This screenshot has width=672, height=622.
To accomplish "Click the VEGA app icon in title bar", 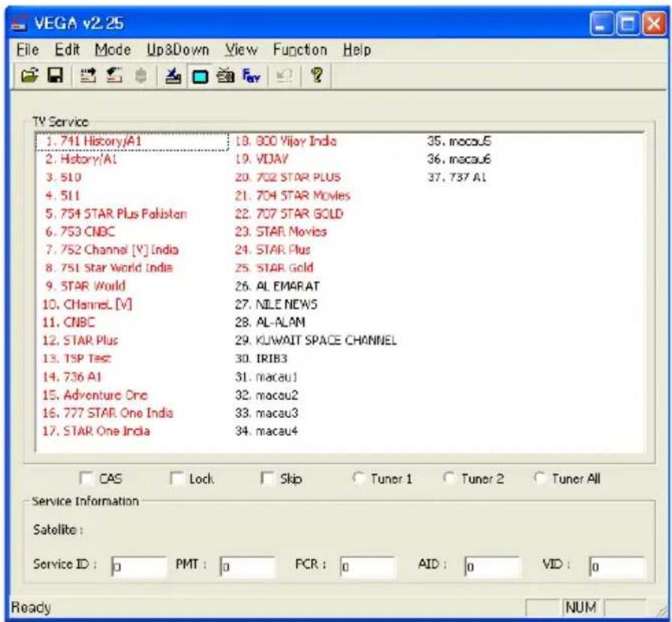I will [20, 24].
